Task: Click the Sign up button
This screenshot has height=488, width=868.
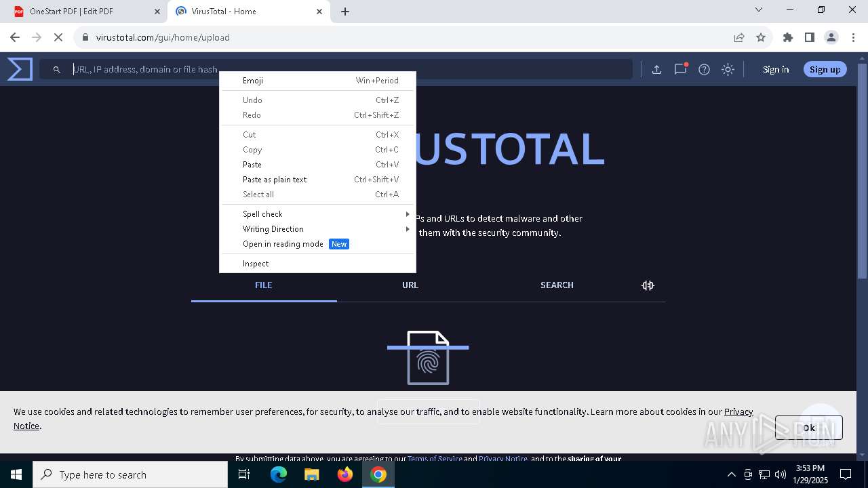Action: coord(825,69)
